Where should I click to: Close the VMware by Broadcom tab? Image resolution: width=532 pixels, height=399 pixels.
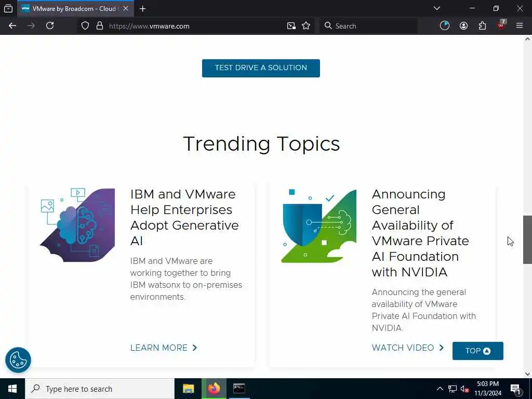click(126, 8)
